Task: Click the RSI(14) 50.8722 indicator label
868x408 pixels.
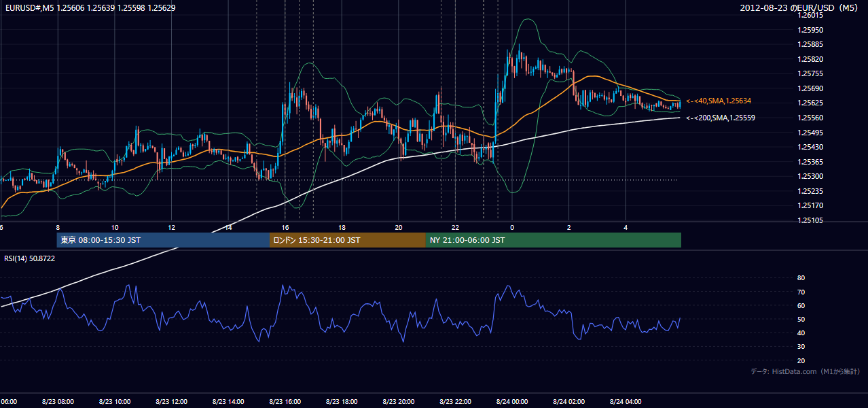Action: (x=30, y=258)
